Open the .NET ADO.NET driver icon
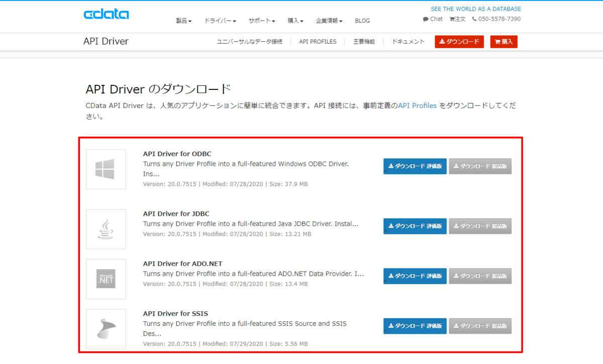Image resolution: width=603 pixels, height=364 pixels. click(x=106, y=279)
